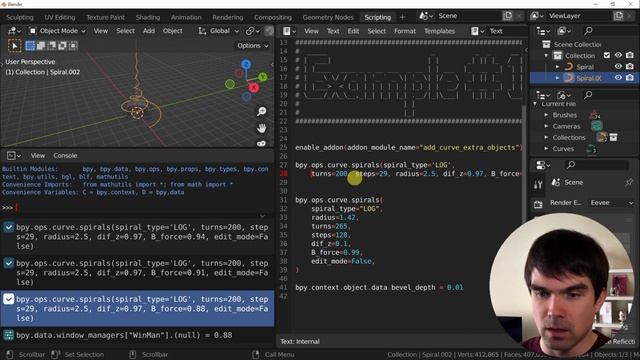Click the Text datablock name field
The width and height of the screenshot is (640, 360).
point(506,31)
